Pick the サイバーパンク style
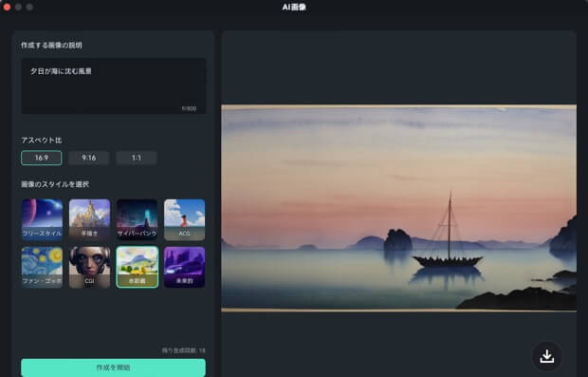 pyautogui.click(x=137, y=219)
